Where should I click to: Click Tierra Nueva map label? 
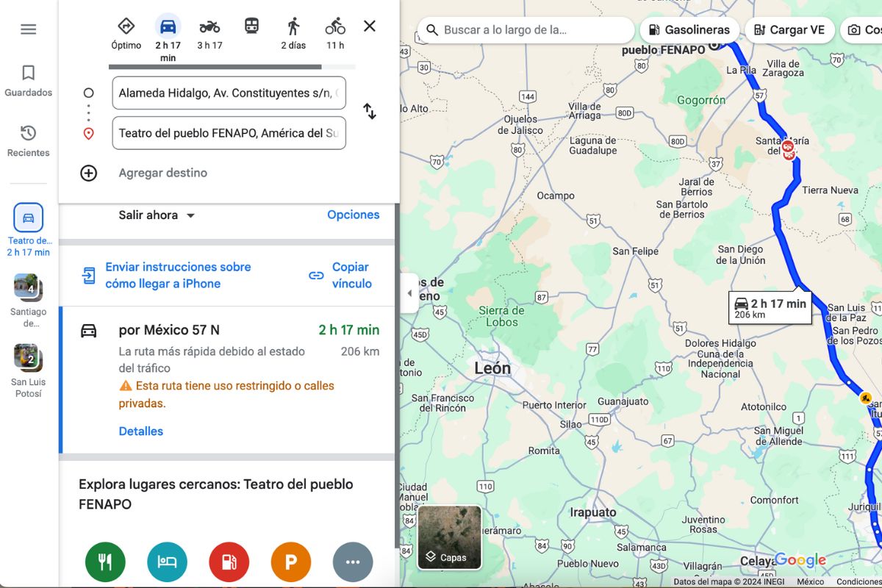tap(830, 190)
